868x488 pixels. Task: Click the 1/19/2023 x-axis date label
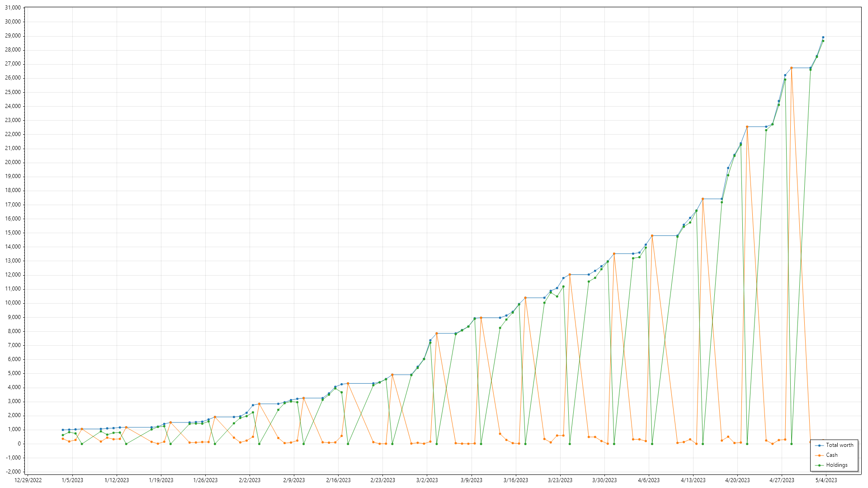point(161,480)
